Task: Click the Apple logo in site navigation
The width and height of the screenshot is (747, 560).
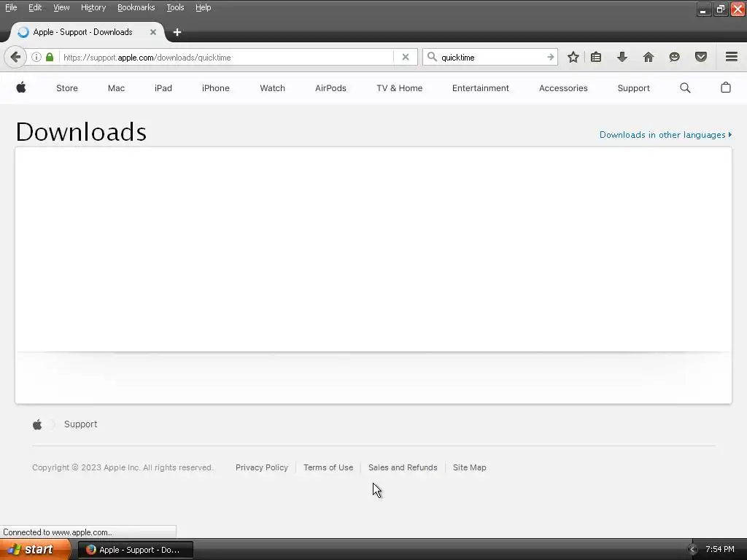Action: coord(21,87)
